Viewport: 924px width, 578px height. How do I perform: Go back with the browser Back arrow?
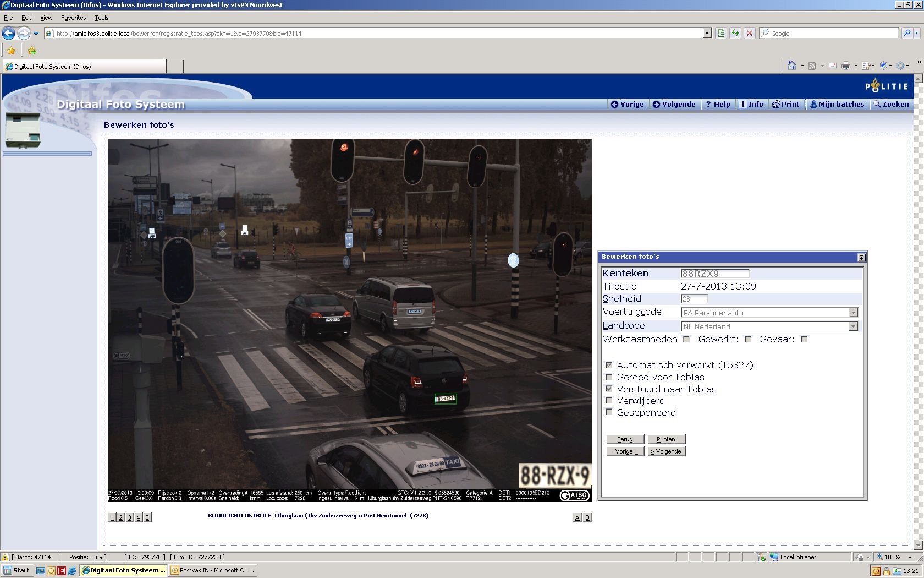point(8,33)
